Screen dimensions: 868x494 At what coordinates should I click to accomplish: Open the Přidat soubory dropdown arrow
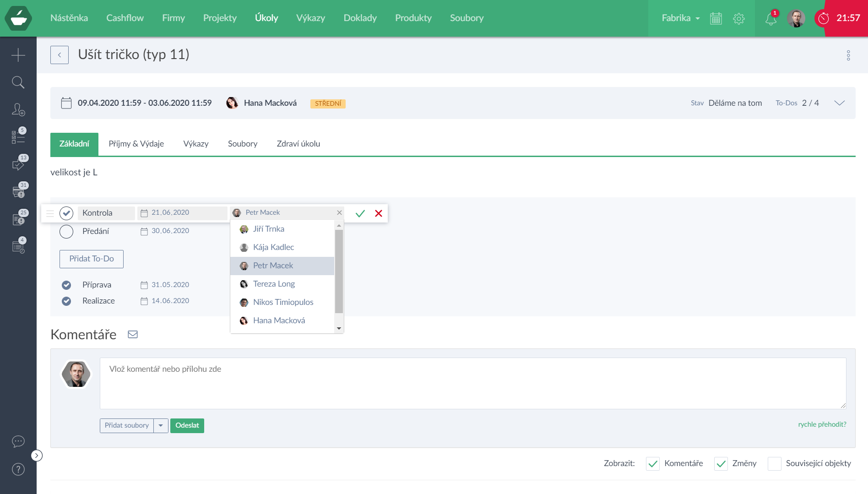[x=161, y=426]
